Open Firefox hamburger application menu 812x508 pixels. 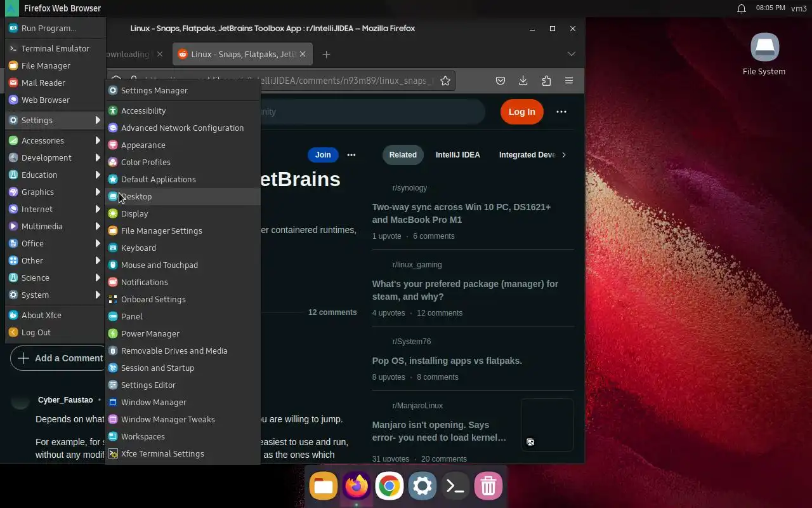coord(569,81)
